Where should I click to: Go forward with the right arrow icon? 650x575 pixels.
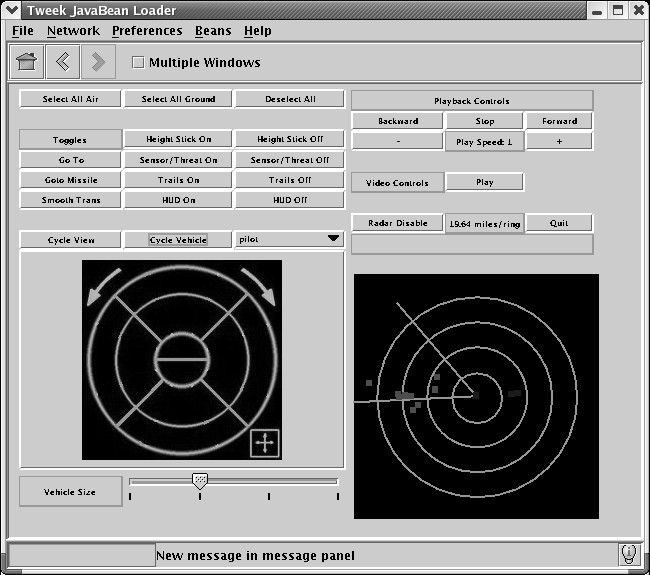tap(98, 62)
